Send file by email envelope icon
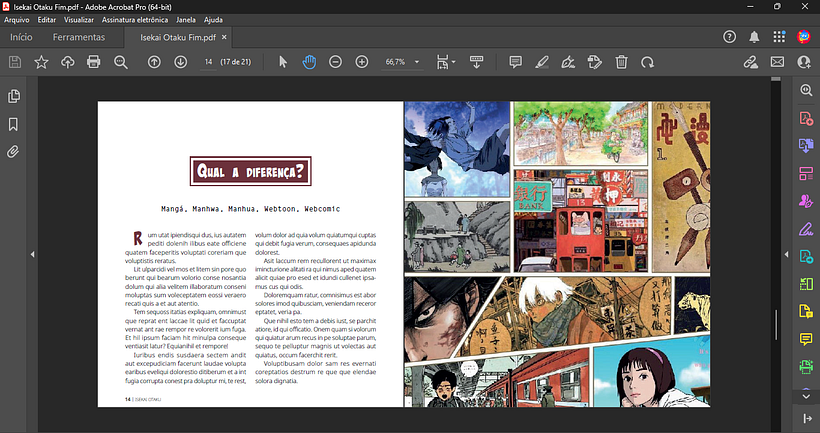This screenshot has height=433, width=820. 777,62
